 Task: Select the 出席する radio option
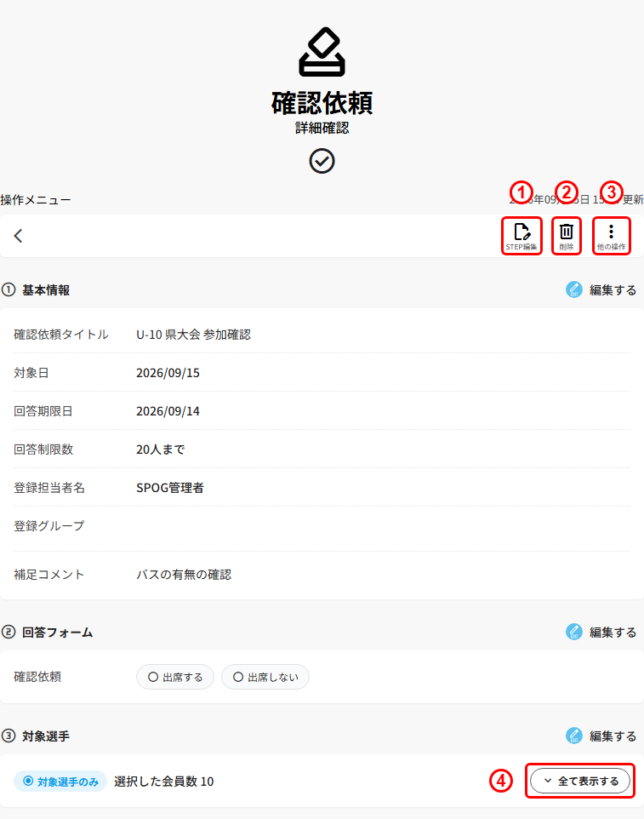coord(175,677)
